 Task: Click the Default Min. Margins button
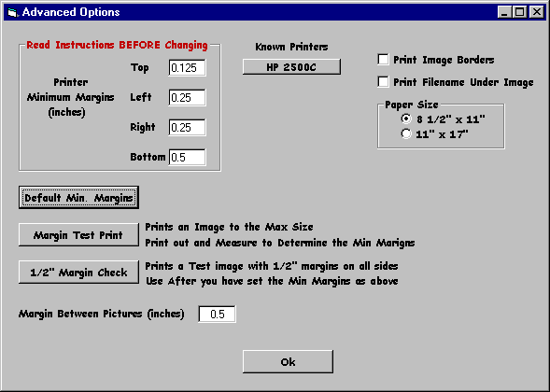click(x=78, y=198)
